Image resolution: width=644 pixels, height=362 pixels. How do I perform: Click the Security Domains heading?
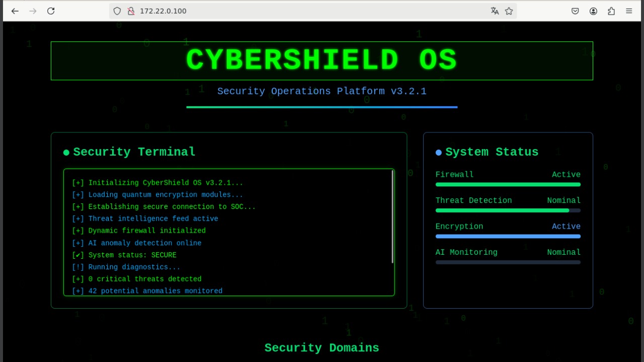[321, 348]
